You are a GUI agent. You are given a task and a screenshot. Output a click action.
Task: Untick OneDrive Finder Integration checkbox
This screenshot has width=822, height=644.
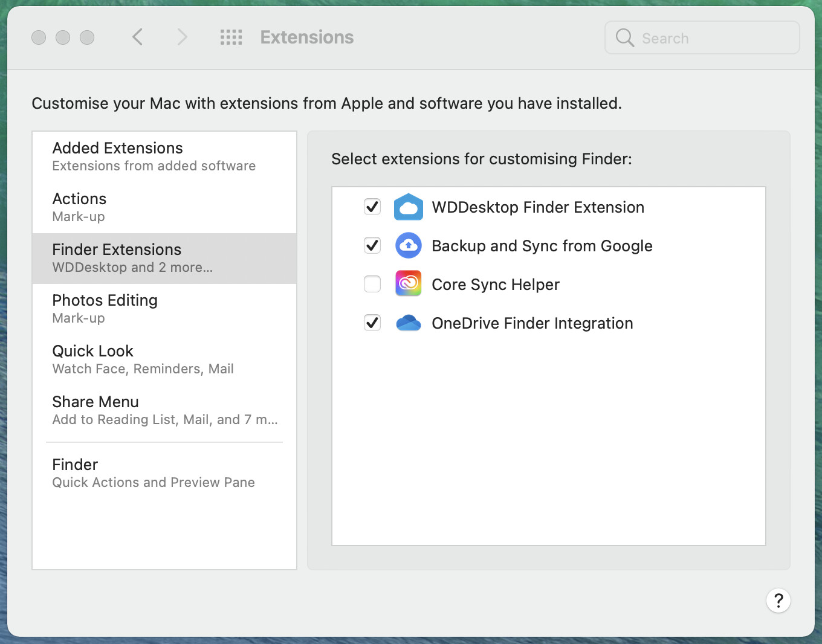(x=372, y=323)
